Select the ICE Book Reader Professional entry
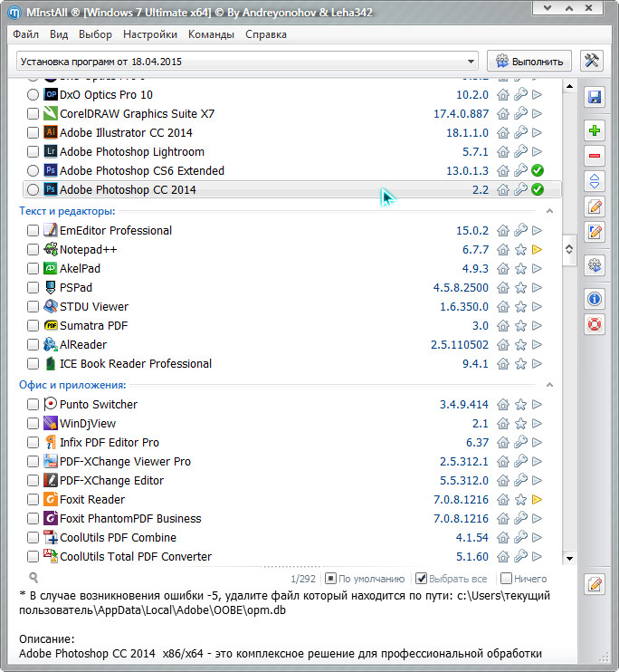Image resolution: width=619 pixels, height=672 pixels. (x=136, y=364)
